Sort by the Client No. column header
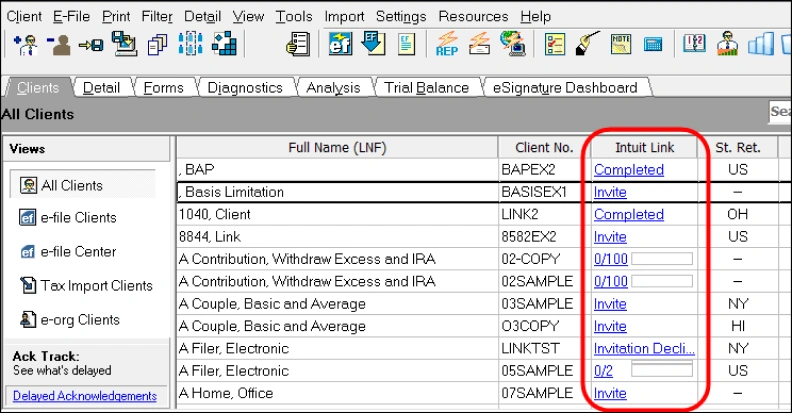 pyautogui.click(x=544, y=147)
